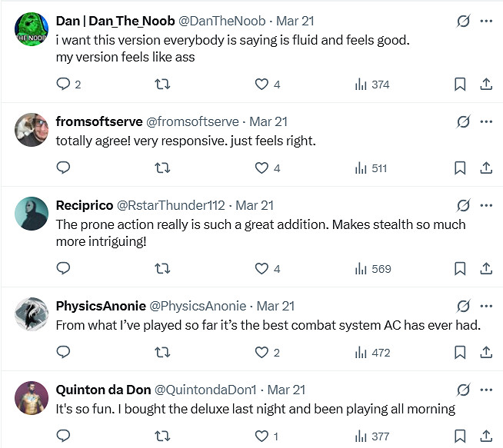Share Quinton da Don's tweet
503x448 pixels.
click(486, 436)
